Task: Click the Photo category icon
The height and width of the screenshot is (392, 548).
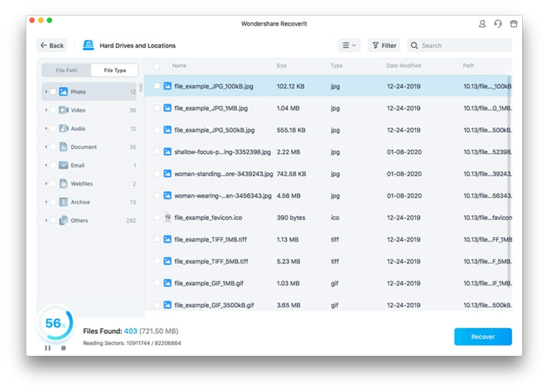Action: click(x=63, y=91)
